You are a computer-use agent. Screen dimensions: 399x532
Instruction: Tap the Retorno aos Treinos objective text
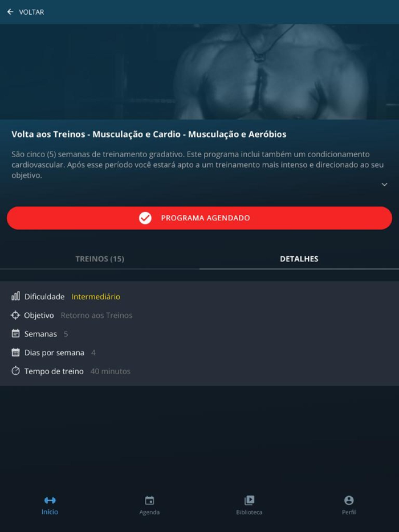(96, 315)
